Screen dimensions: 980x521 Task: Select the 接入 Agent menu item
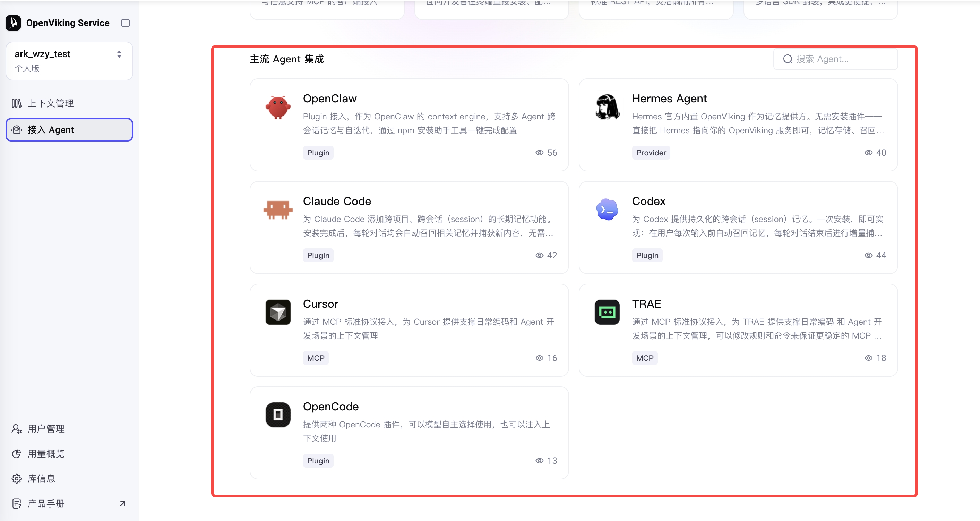(69, 130)
